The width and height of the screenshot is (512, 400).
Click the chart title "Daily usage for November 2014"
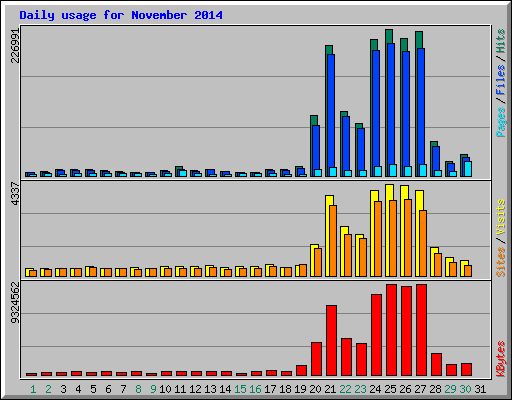point(121,15)
